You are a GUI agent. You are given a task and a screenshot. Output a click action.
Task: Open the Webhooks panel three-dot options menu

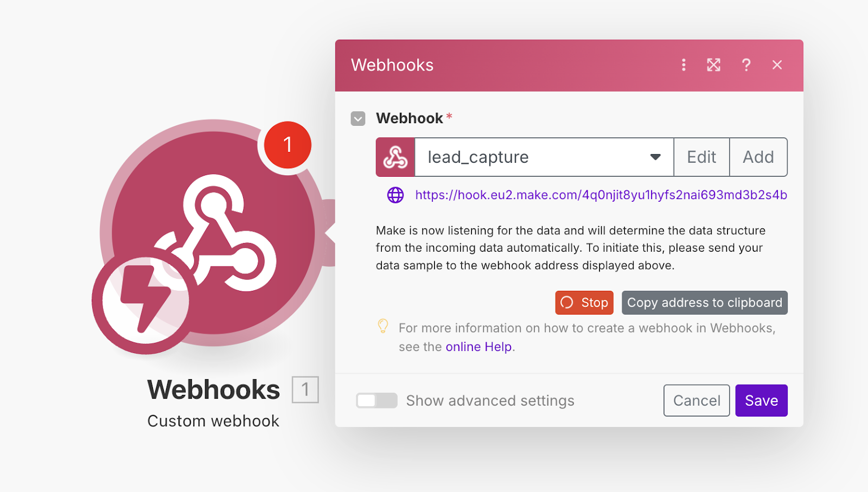point(684,65)
